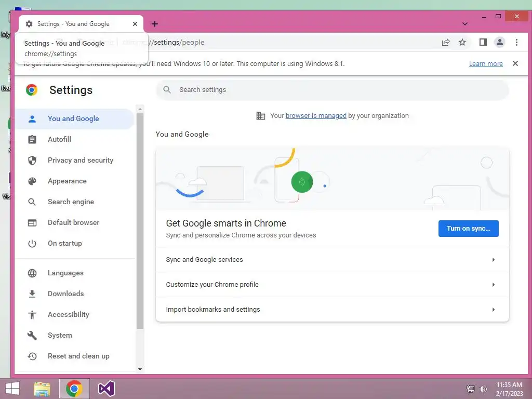Click the palette icon beside Appearance
This screenshot has height=399, width=532.
coord(32,181)
